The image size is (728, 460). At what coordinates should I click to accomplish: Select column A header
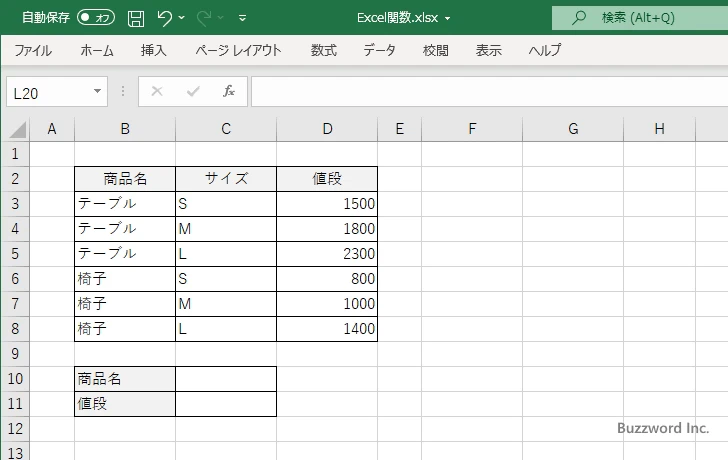pyautogui.click(x=52, y=129)
